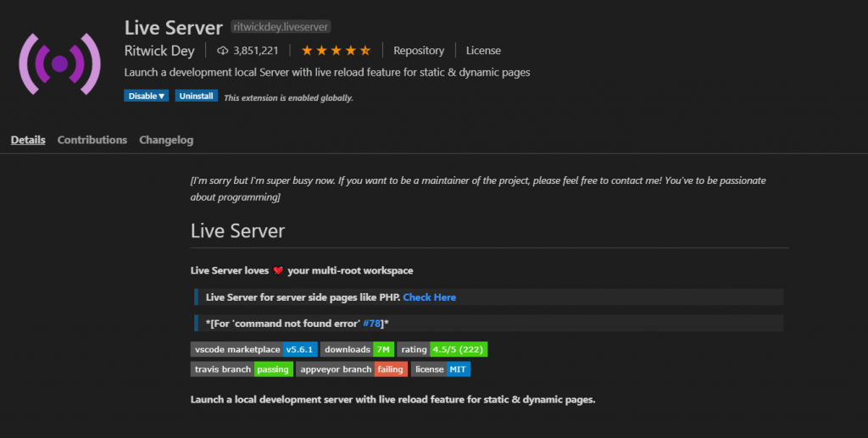Click the Uninstall button
The height and width of the screenshot is (438, 868).
click(196, 96)
